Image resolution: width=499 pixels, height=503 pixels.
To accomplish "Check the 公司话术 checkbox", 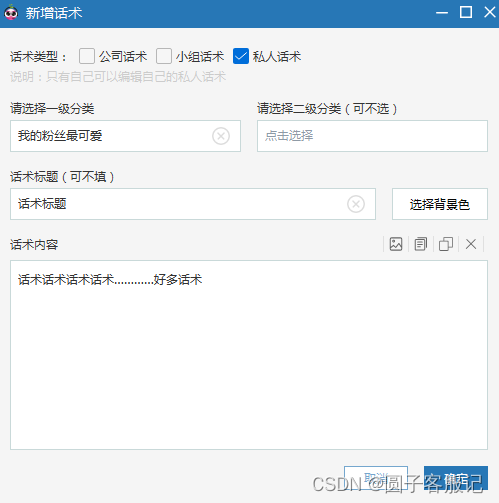I will pyautogui.click(x=87, y=56).
